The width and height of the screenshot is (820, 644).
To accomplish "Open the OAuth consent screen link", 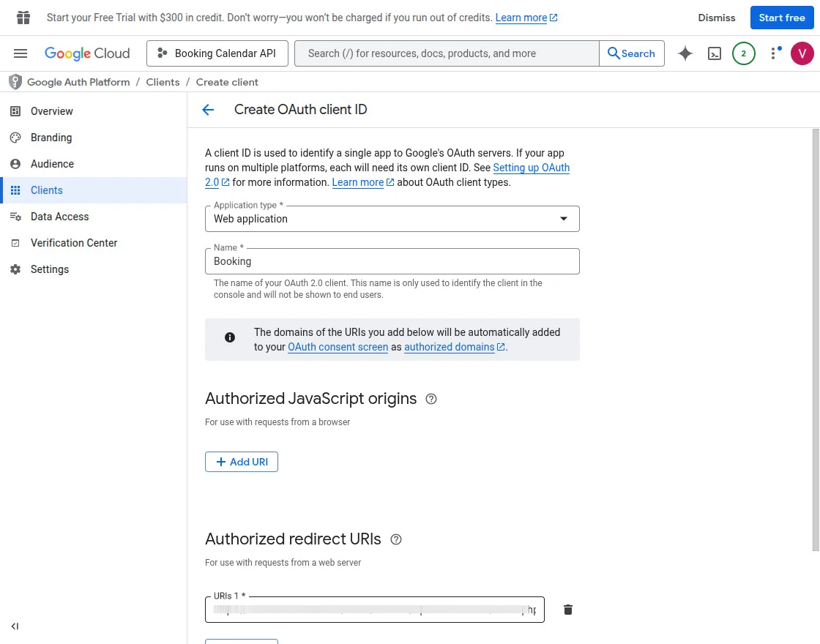I will click(x=338, y=347).
